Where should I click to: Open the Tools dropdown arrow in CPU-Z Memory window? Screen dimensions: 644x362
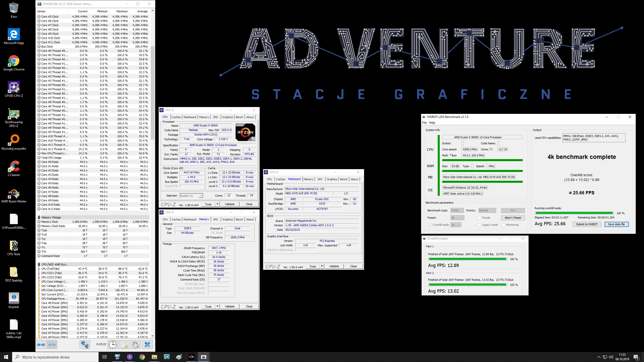point(217,306)
